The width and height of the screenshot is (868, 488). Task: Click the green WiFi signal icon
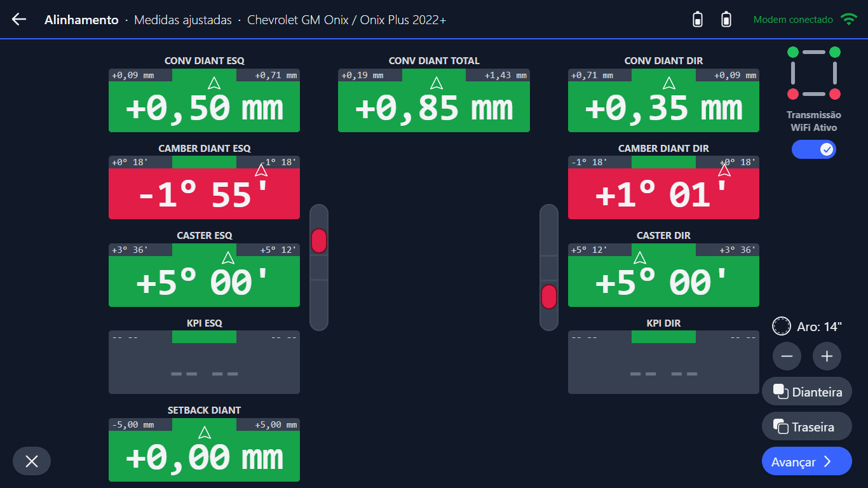point(848,20)
